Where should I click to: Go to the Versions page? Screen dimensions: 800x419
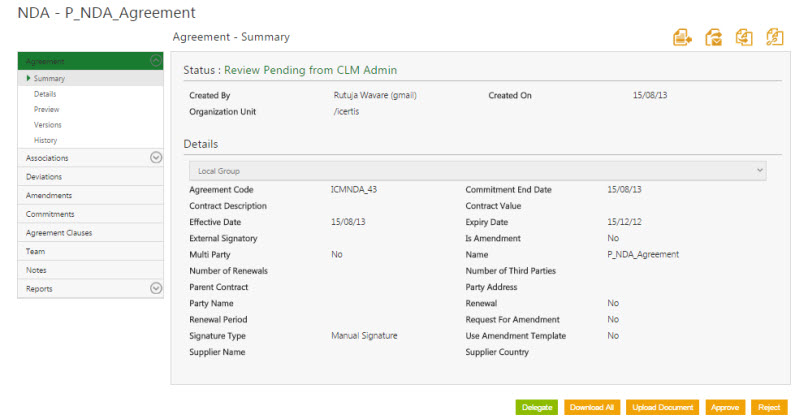(x=47, y=125)
